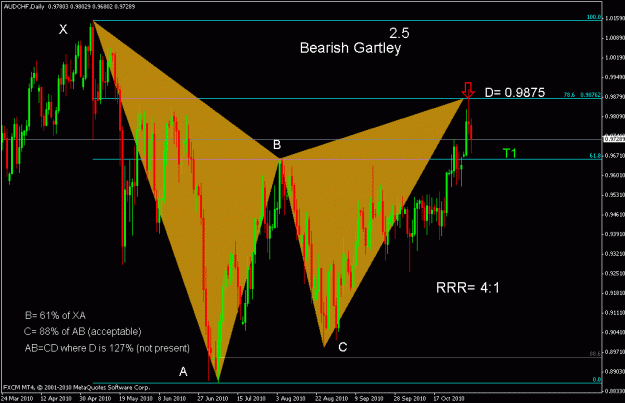Click the '30 Apr 2010' date label

coord(95,399)
